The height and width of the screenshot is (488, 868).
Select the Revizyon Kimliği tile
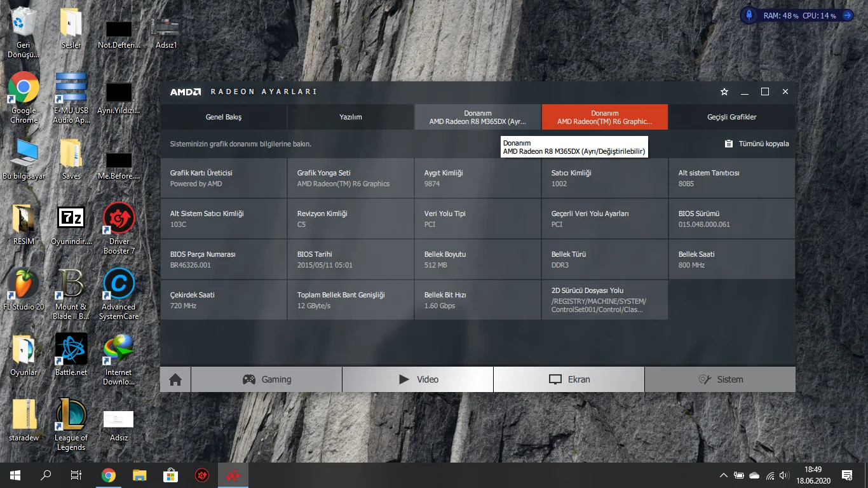click(x=351, y=219)
